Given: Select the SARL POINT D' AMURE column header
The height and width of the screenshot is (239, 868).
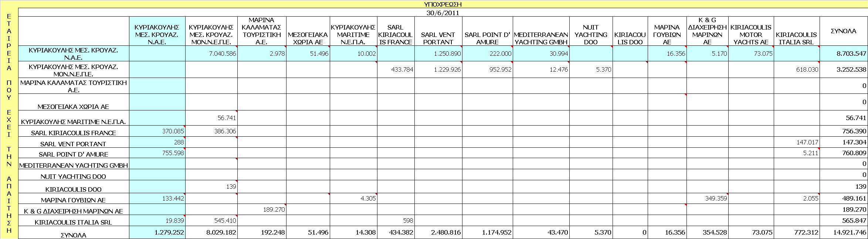Looking at the screenshot, I should click(487, 38).
